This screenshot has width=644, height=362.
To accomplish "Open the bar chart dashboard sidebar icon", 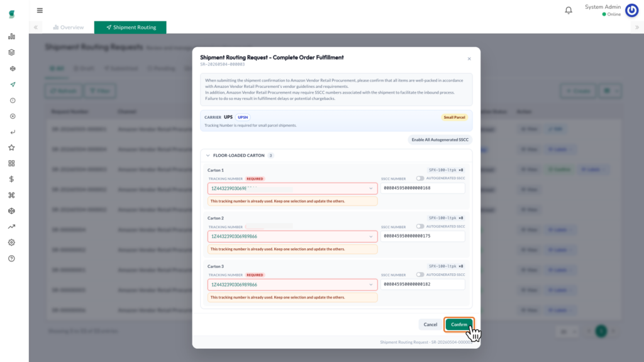I will [x=11, y=36].
